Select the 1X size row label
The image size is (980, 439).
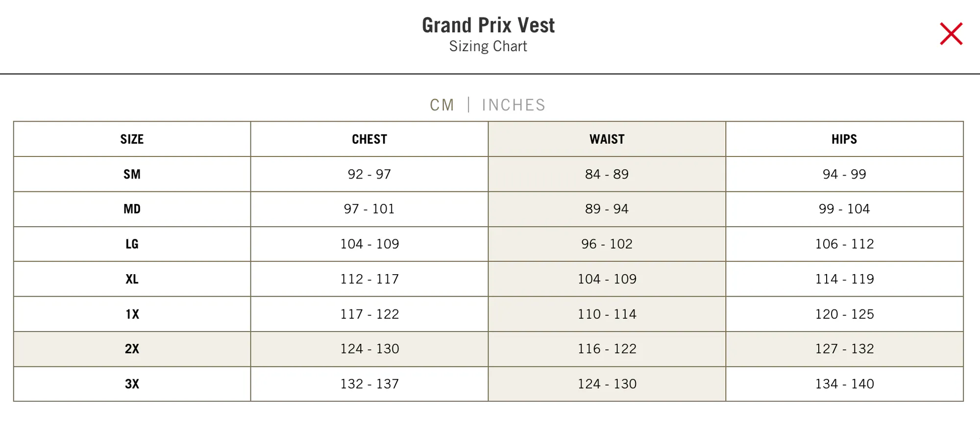click(x=132, y=314)
